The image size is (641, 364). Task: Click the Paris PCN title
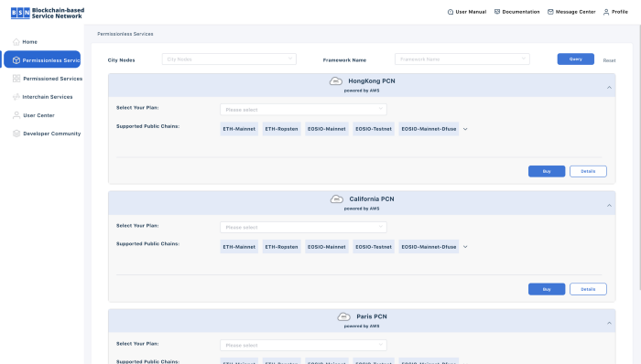point(372,316)
